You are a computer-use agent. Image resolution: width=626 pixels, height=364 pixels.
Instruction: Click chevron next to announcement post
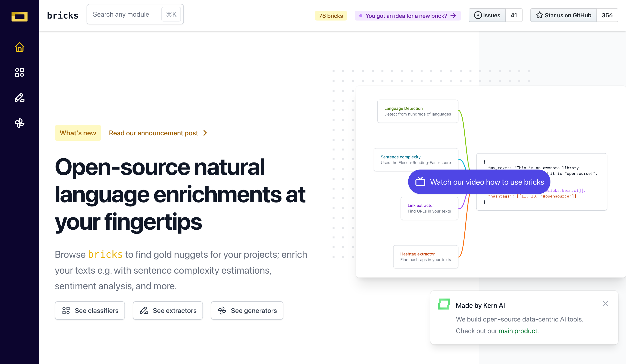tap(205, 133)
